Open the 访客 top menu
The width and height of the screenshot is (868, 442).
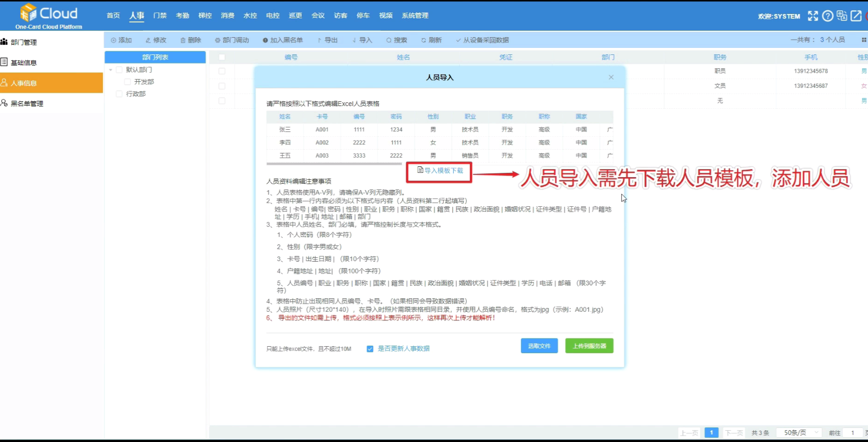(340, 16)
